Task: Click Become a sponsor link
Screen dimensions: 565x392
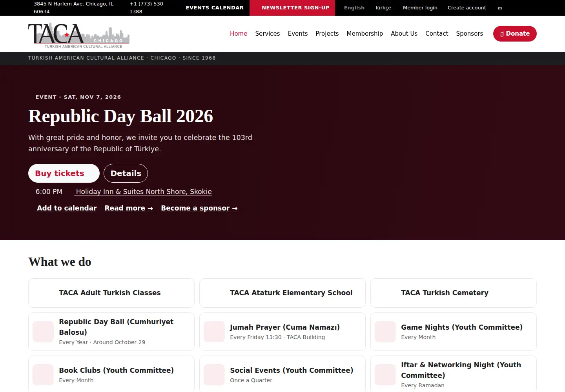Action: coord(199,208)
